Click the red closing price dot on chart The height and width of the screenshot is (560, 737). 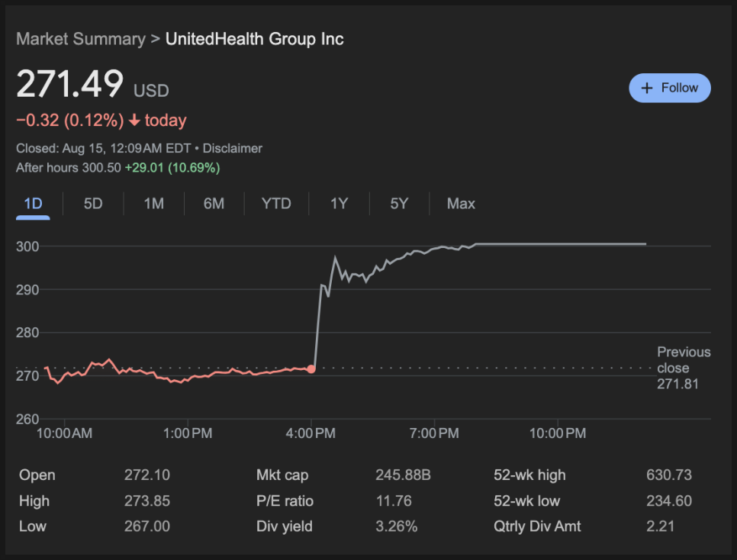click(311, 369)
